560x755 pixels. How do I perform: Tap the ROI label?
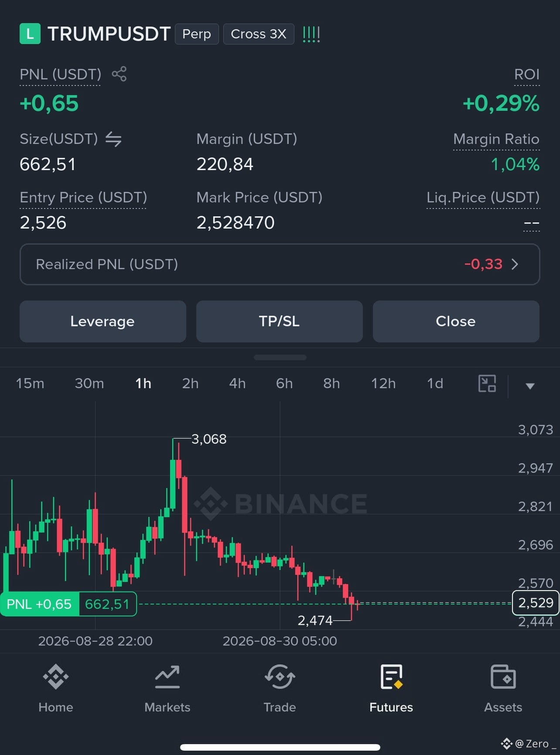coord(527,75)
